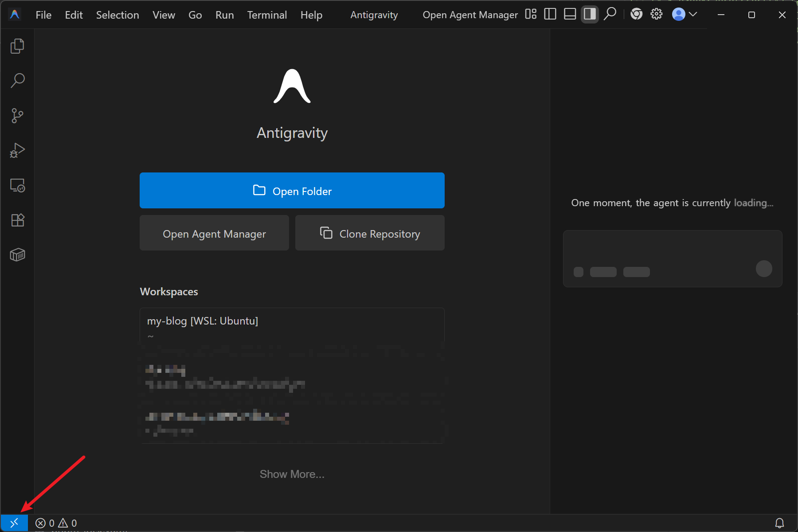Expand workspaces list with Show More
This screenshot has height=532, width=798.
point(292,474)
